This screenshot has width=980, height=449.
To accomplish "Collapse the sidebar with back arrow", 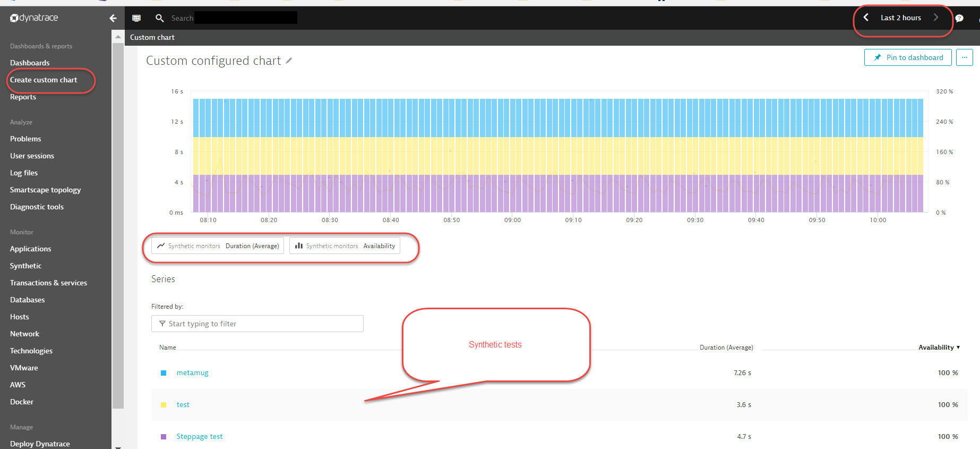I will pos(113,18).
